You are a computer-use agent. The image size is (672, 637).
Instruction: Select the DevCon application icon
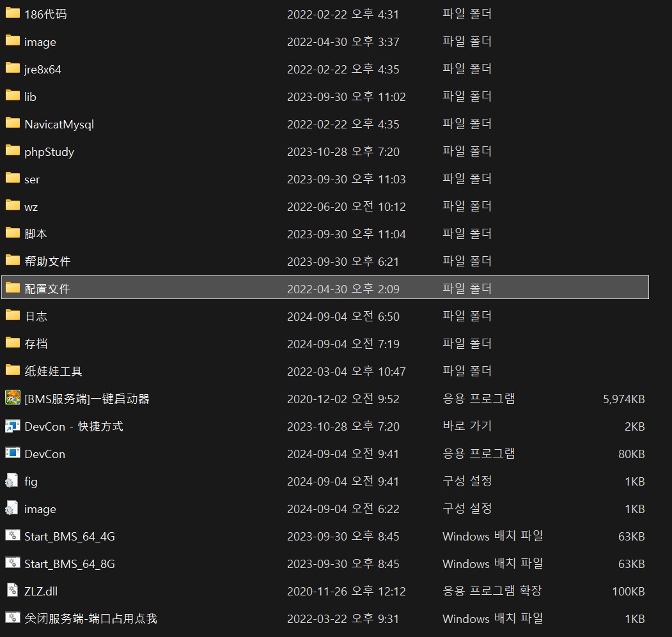click(12, 453)
